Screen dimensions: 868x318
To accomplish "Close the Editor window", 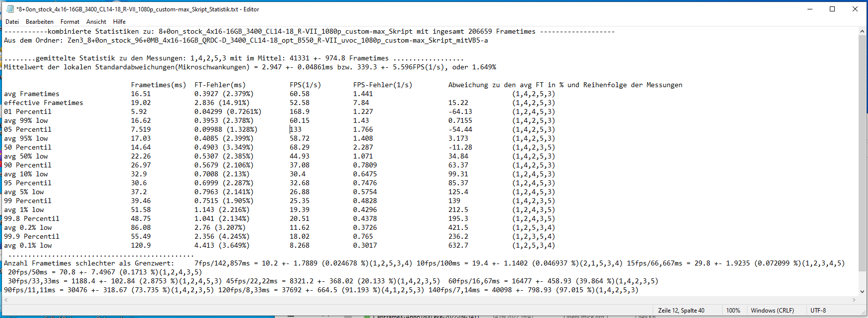I will point(855,9).
